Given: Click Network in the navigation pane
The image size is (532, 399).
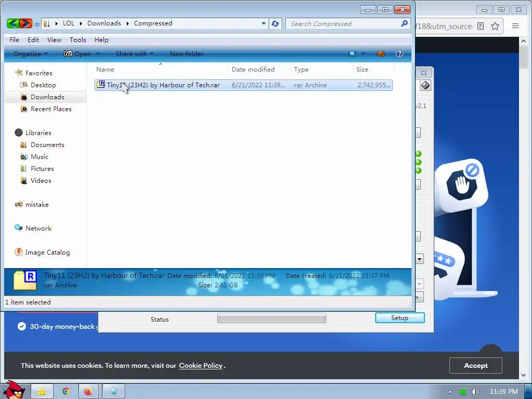Looking at the screenshot, I should coord(38,229).
